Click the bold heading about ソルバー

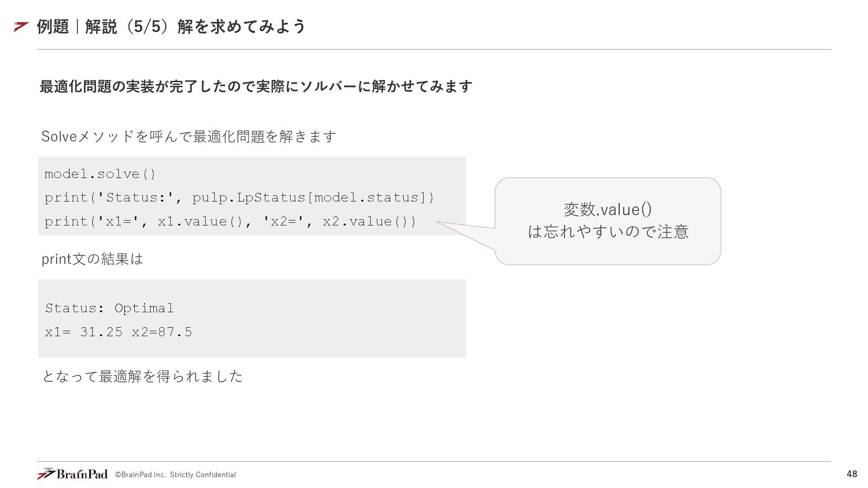(256, 86)
